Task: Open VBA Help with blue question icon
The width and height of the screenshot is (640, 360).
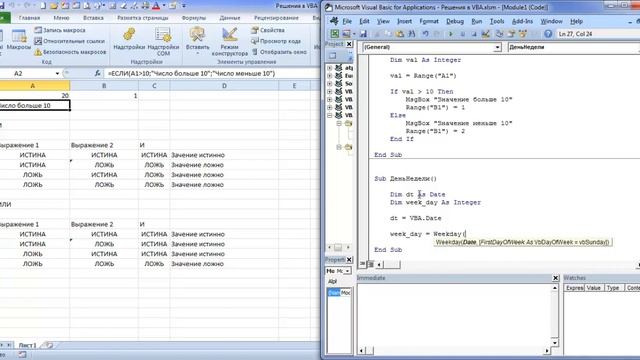Action: tap(548, 34)
